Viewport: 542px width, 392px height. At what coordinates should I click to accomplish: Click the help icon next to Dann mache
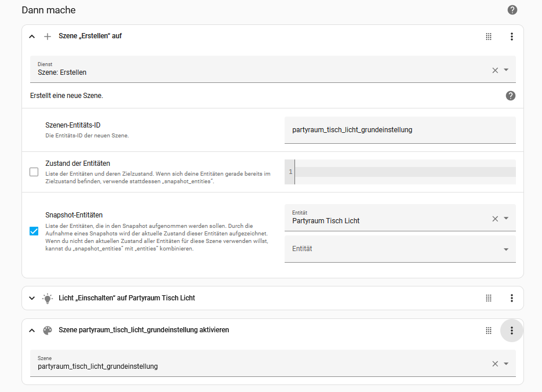(512, 10)
